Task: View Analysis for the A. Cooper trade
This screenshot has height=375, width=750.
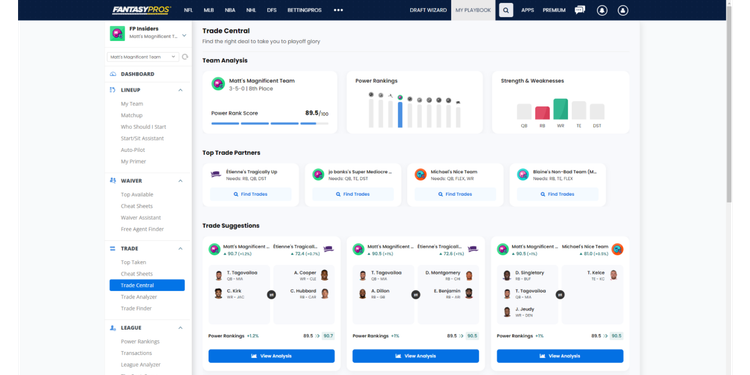Action: click(271, 356)
